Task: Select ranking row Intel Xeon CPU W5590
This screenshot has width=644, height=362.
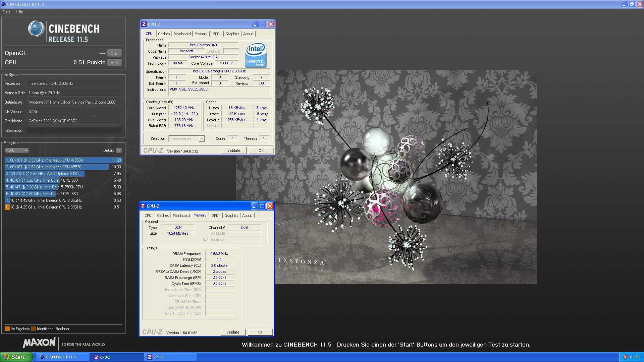Action: point(63,160)
